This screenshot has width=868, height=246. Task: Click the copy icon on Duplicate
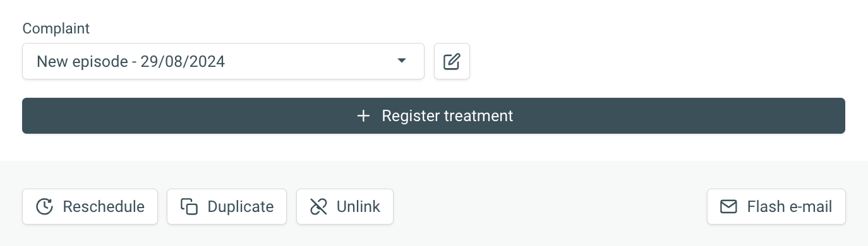click(189, 207)
